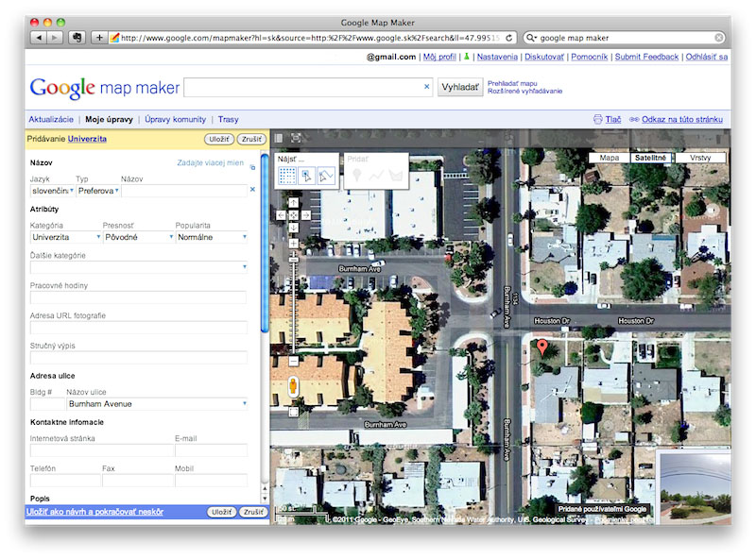The height and width of the screenshot is (559, 756).
Task: Open the Názov ulice Burnham Avenue dropdown
Action: tap(157, 404)
